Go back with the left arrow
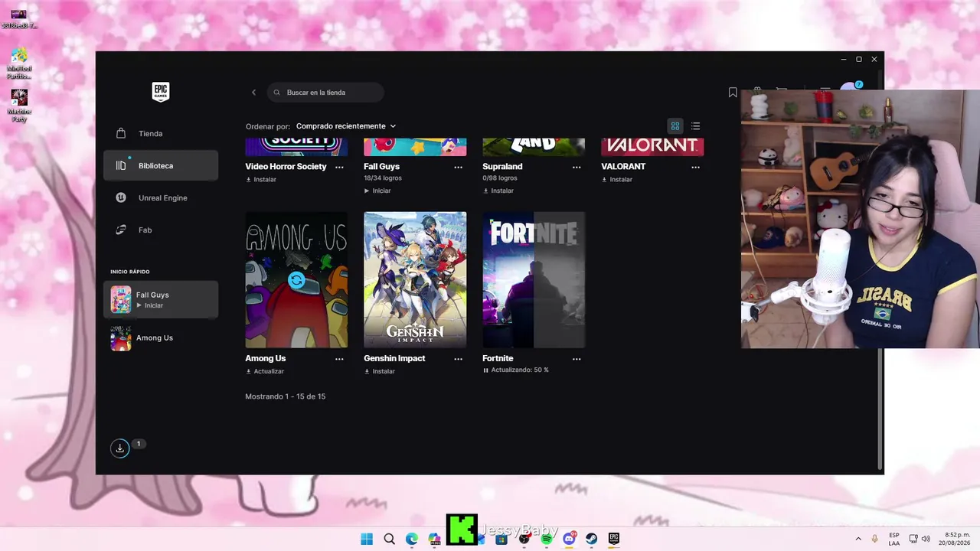Image resolution: width=980 pixels, height=551 pixels. click(x=254, y=93)
